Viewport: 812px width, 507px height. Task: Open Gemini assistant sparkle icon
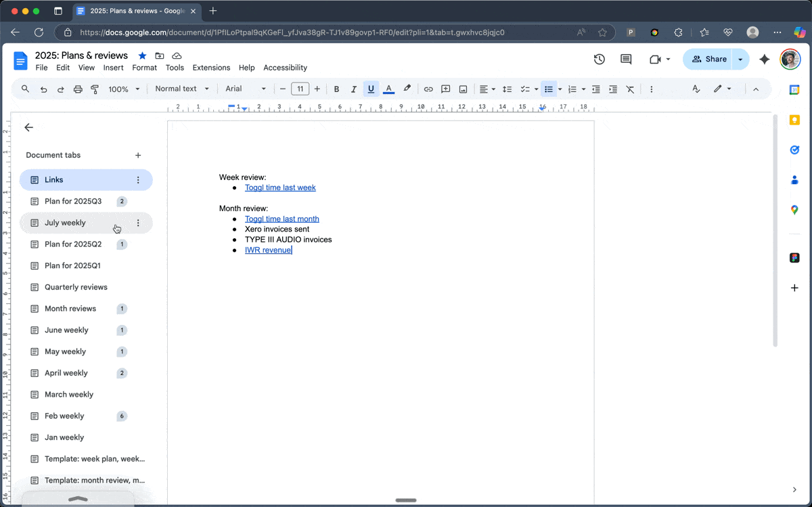765,60
